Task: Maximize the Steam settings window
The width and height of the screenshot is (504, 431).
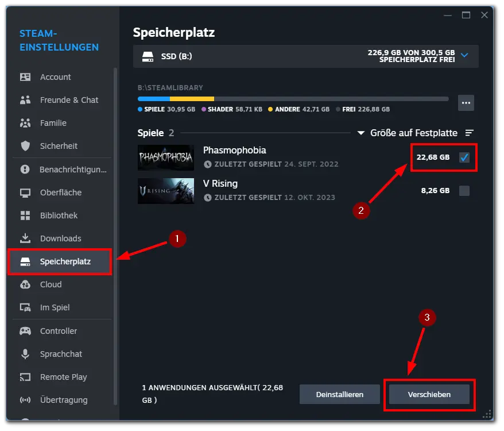Action: 466,15
